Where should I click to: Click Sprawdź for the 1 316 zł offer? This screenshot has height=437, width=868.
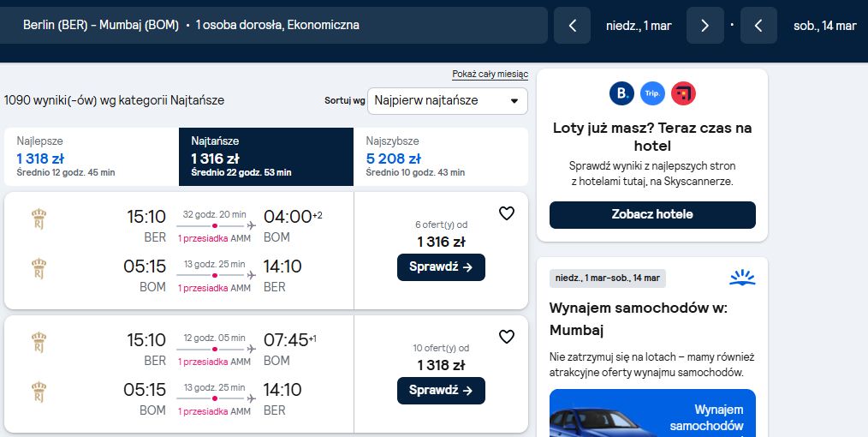pyautogui.click(x=441, y=267)
